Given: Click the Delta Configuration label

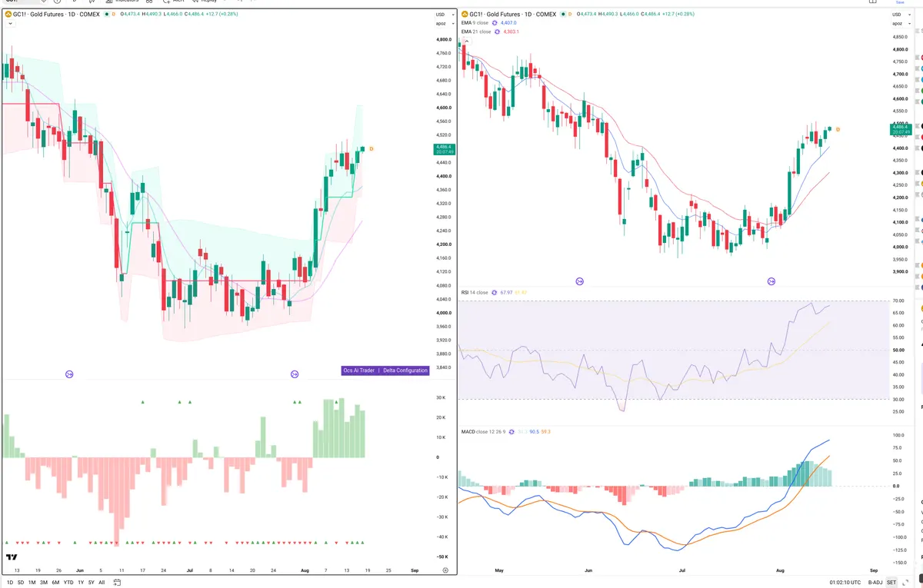Looking at the screenshot, I should coord(405,370).
